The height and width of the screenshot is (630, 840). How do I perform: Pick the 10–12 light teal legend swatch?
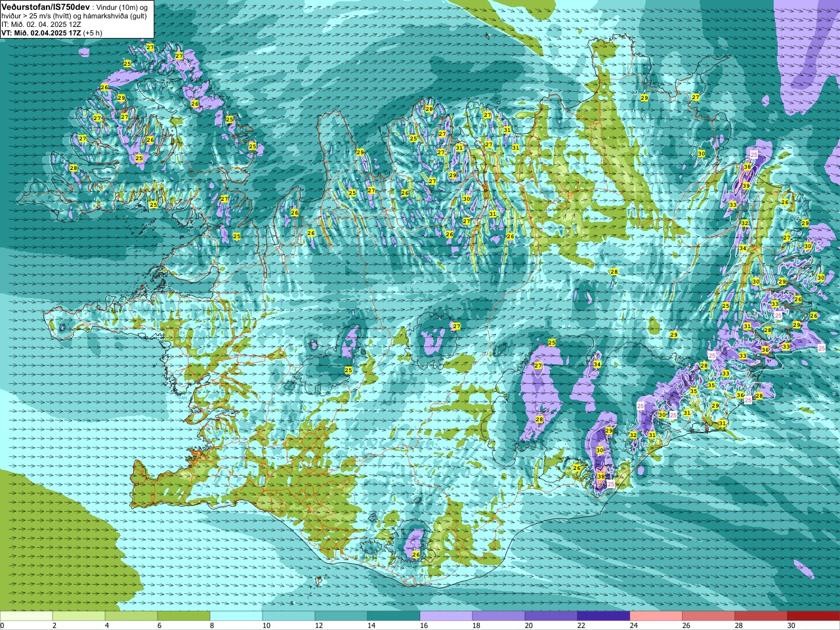click(289, 616)
